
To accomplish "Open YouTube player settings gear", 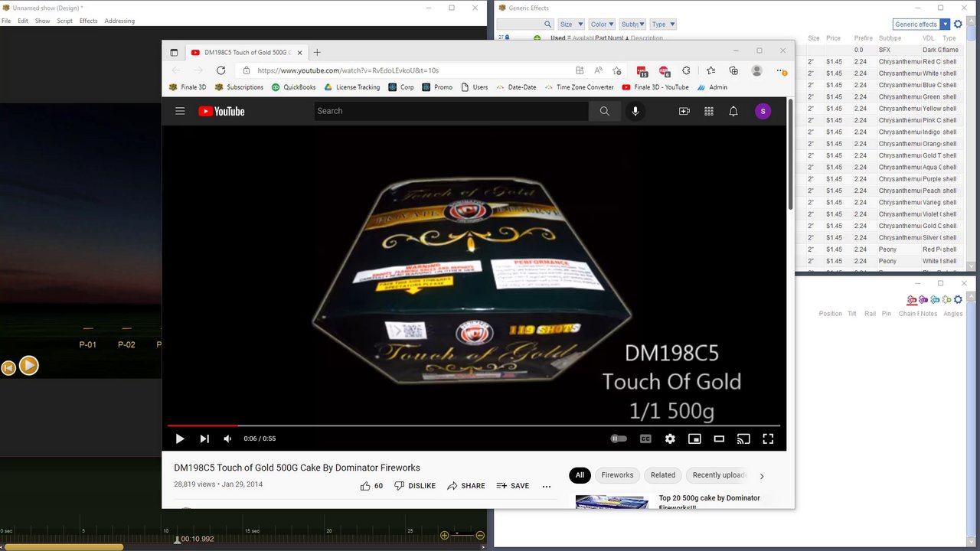I will (x=670, y=439).
